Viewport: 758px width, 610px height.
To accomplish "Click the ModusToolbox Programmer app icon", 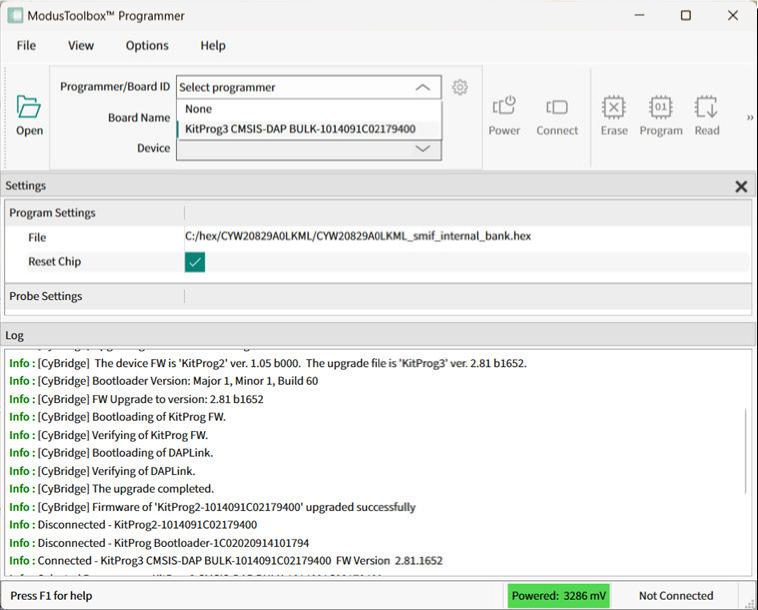I will pos(15,15).
